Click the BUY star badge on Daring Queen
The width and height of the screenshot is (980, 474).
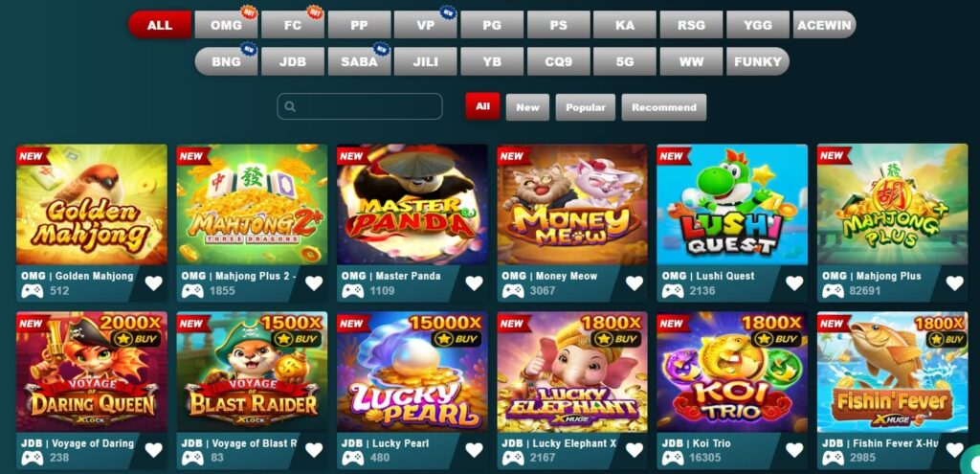[x=136, y=339]
